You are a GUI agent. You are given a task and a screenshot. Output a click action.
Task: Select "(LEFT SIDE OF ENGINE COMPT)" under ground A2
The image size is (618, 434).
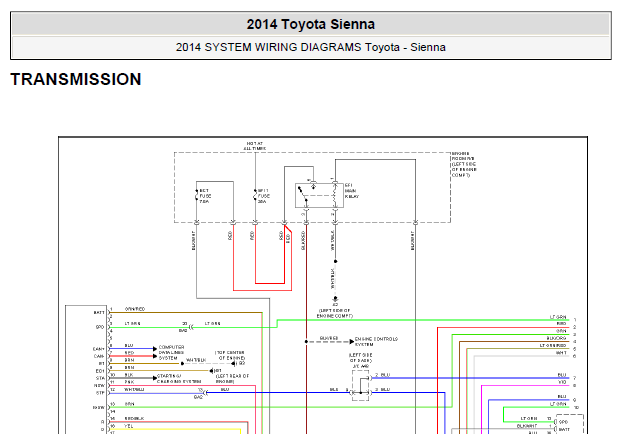[335, 313]
